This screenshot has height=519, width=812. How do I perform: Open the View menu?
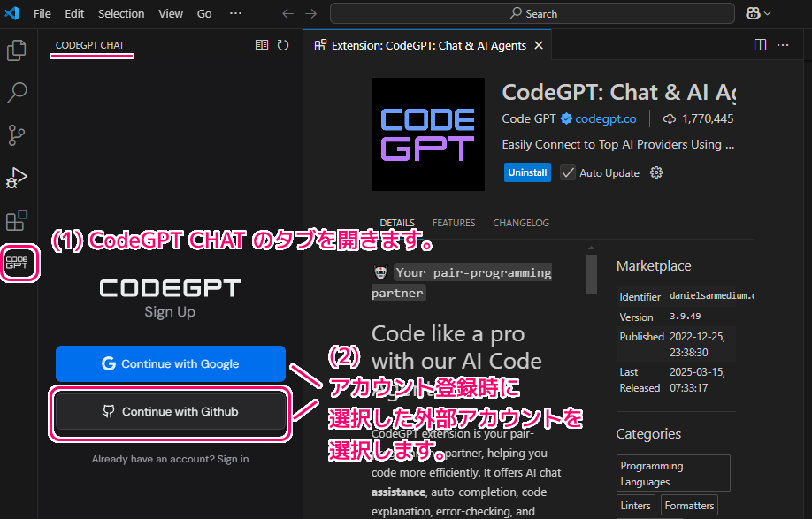[x=171, y=13]
